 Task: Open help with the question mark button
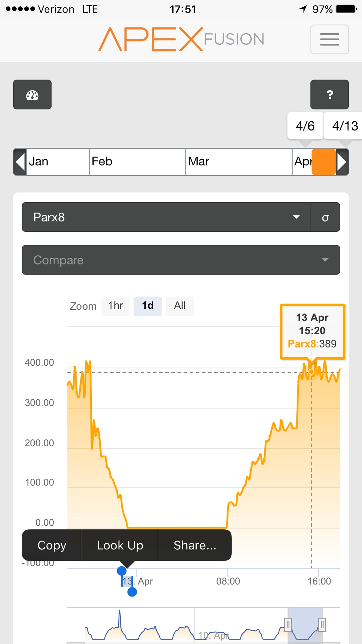[329, 95]
